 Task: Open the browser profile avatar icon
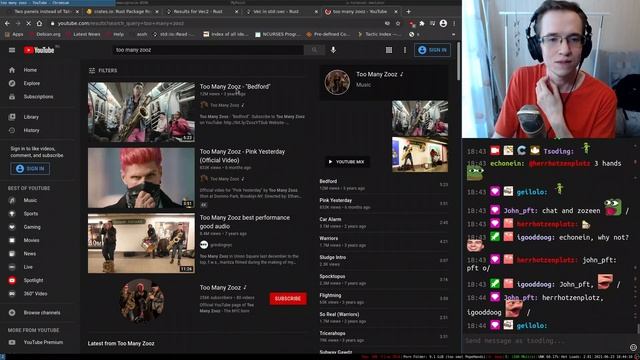[443, 24]
